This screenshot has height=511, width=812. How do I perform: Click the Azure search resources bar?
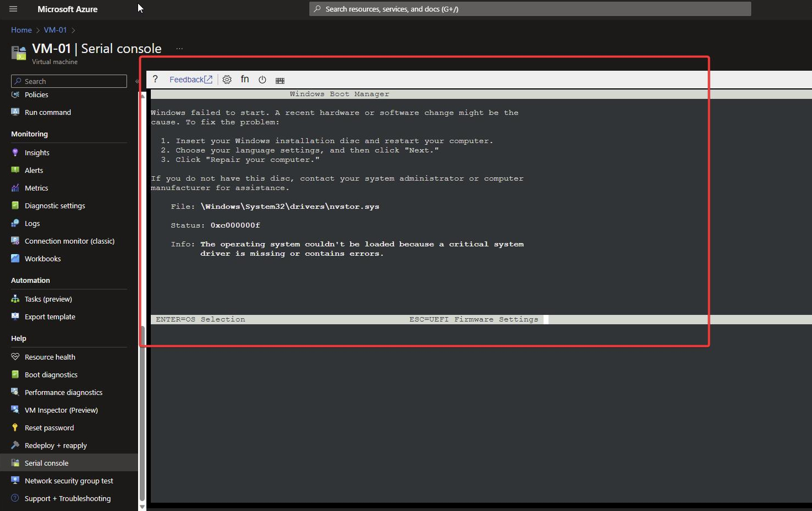click(529, 9)
